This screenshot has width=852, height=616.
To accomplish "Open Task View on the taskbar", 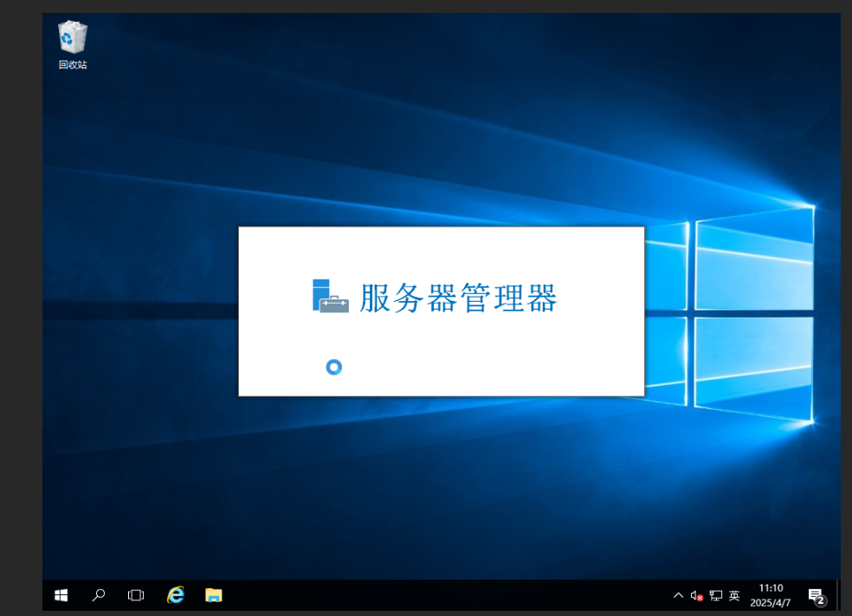I will pyautogui.click(x=136, y=595).
